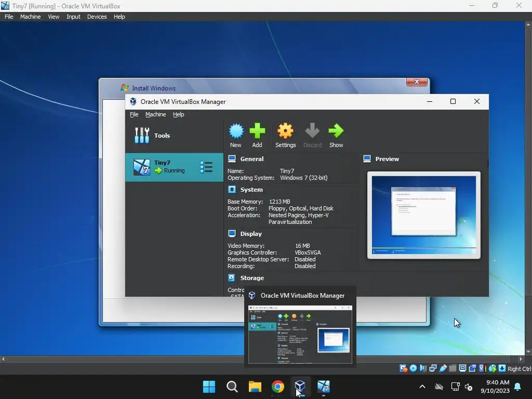Viewport: 532px width, 399px height.
Task: Open the Tiny7 machine tools list menu icon
Action: point(206,167)
